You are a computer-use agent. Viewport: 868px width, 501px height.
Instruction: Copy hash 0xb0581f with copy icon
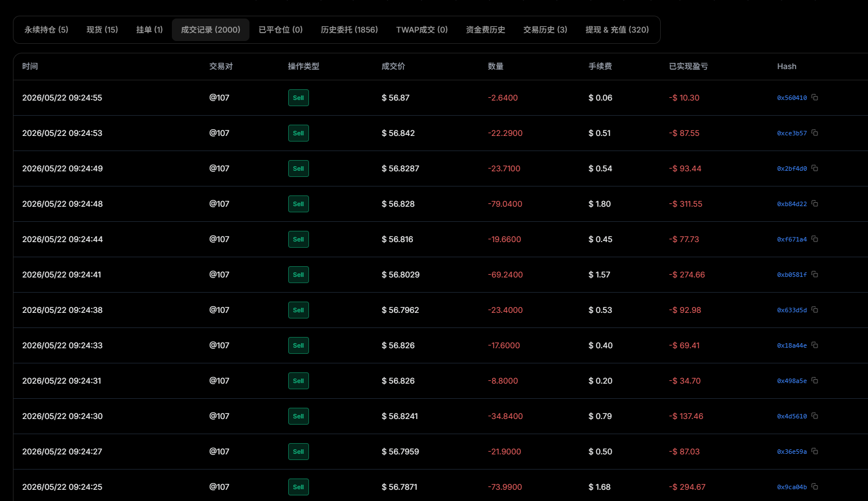[815, 274]
